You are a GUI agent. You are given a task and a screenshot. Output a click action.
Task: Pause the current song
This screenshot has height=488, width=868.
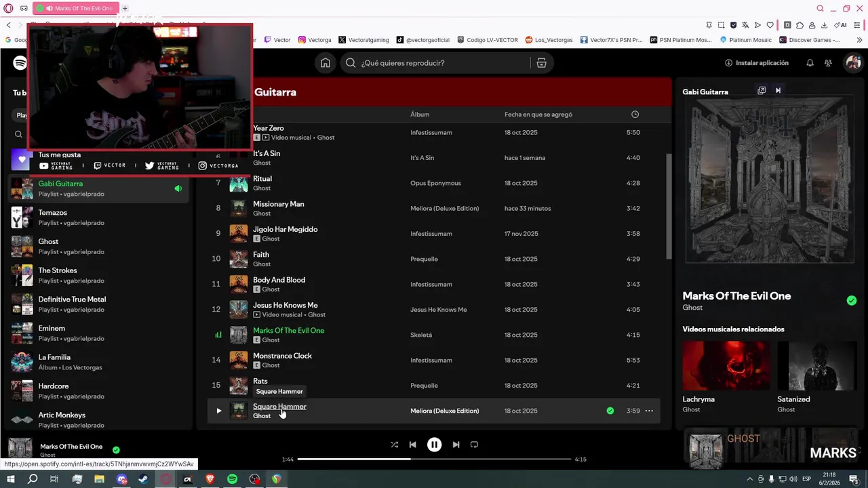tap(434, 445)
